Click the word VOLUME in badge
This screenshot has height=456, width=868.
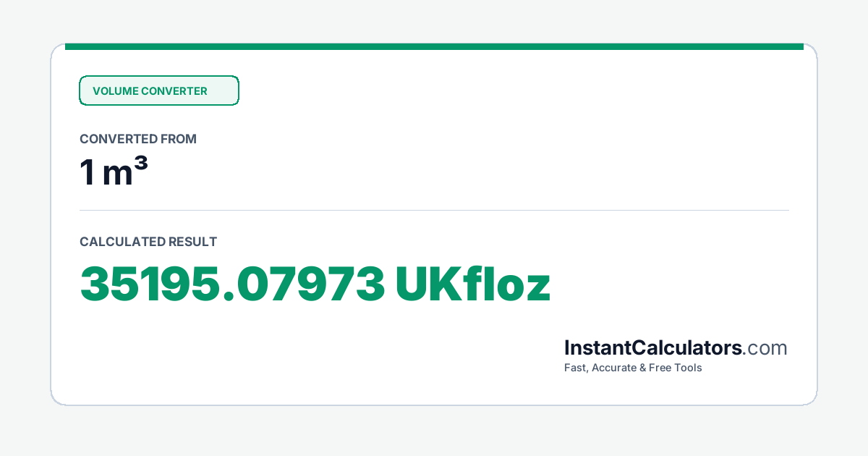[x=115, y=91]
